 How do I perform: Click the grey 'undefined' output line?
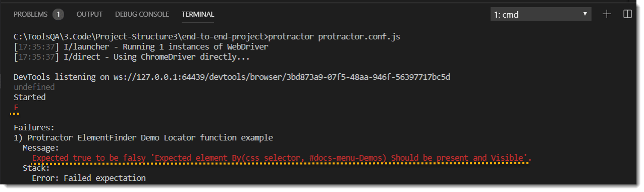(34, 87)
